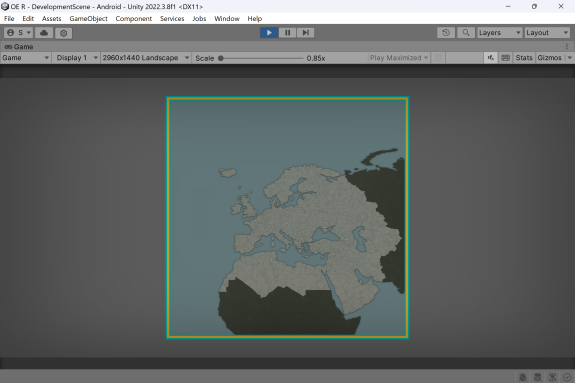The image size is (575, 383).
Task: Toggle the Gizmos button
Action: coord(549,58)
